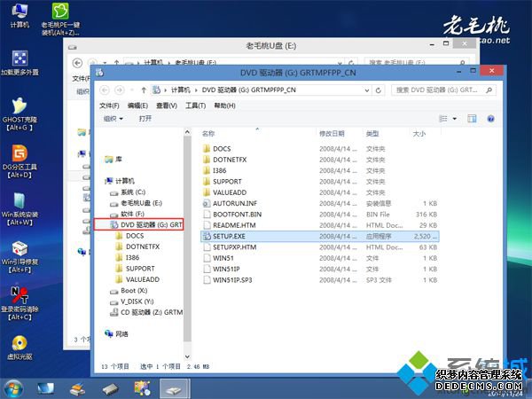This screenshot has height=399, width=532.
Task: Refresh the DVD drive address bar
Action: pyautogui.click(x=379, y=90)
